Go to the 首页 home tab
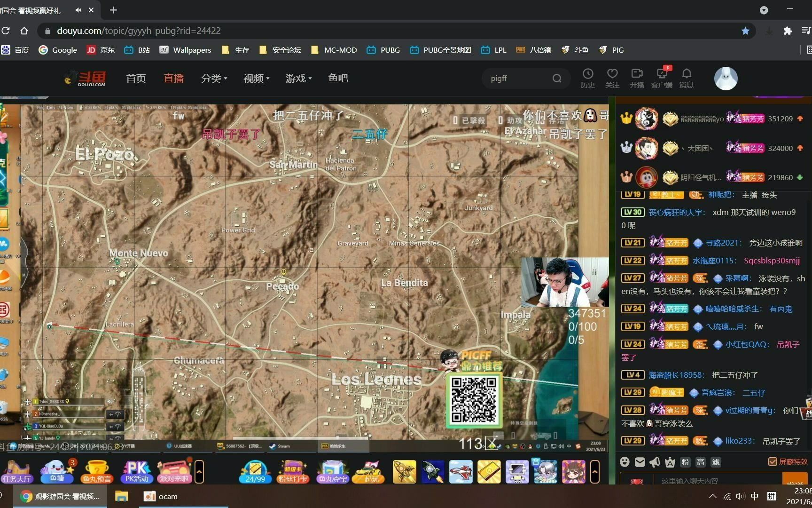This screenshot has width=812, height=508. coord(136,79)
